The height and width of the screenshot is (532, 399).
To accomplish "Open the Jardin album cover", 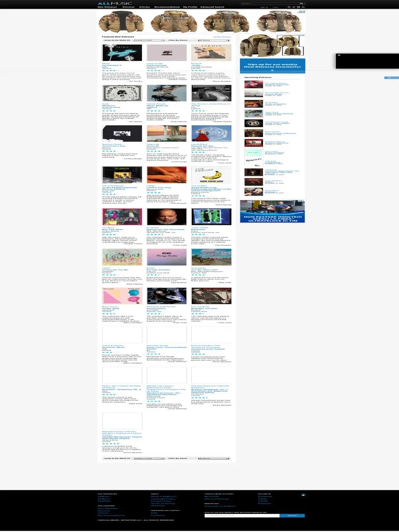I will coord(211,52).
